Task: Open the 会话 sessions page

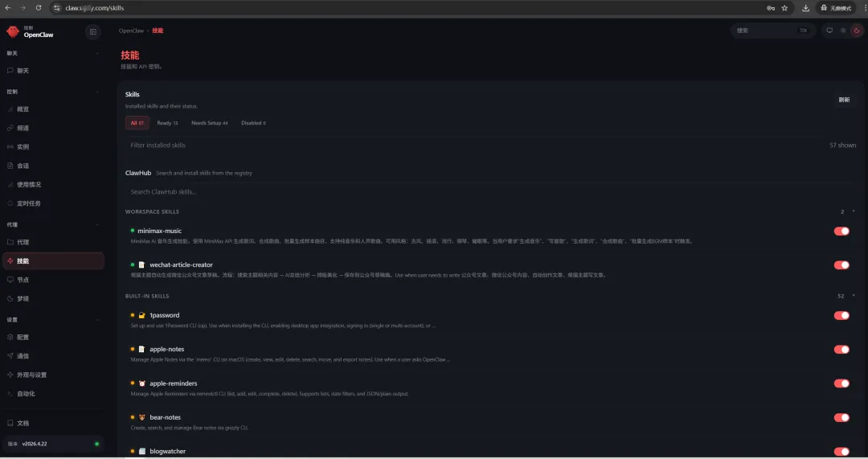Action: tap(53, 166)
